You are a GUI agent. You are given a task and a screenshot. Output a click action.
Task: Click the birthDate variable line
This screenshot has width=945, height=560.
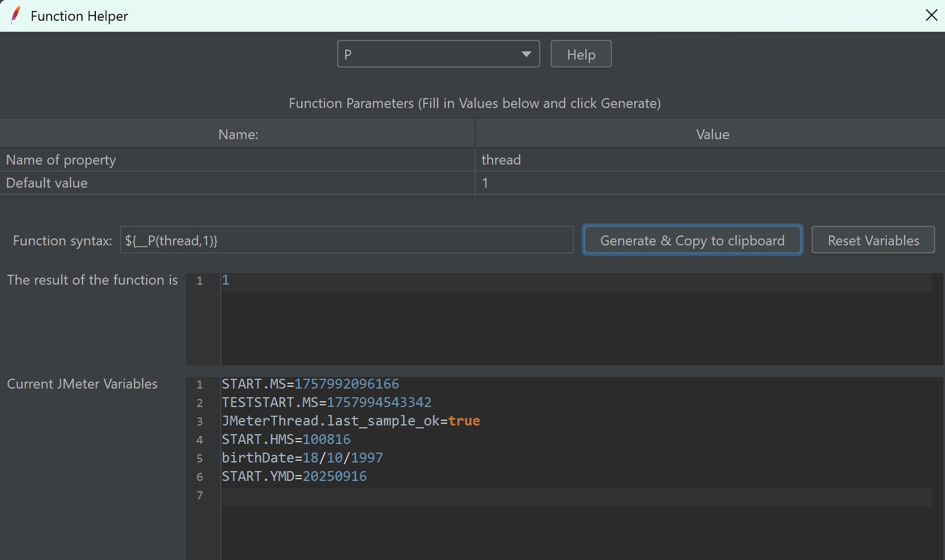[x=302, y=458]
